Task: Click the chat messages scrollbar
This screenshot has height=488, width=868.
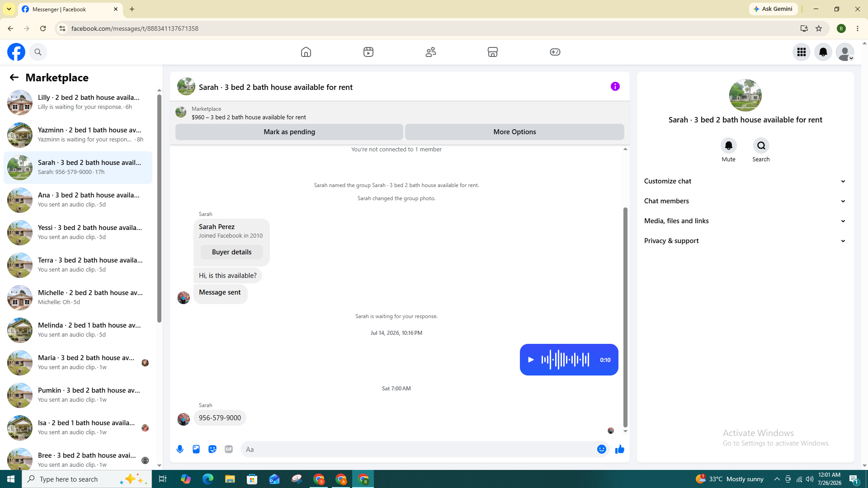Action: point(626,317)
